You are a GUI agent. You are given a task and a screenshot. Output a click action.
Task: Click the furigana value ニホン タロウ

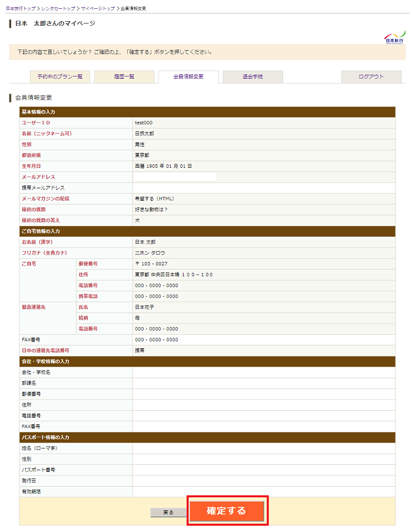(x=149, y=253)
